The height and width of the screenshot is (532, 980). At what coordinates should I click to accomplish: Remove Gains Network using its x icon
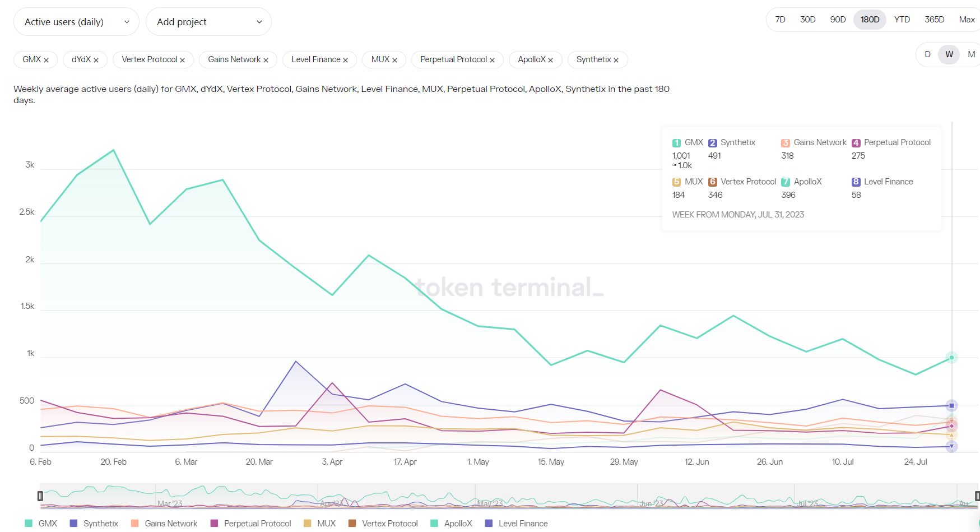click(266, 60)
